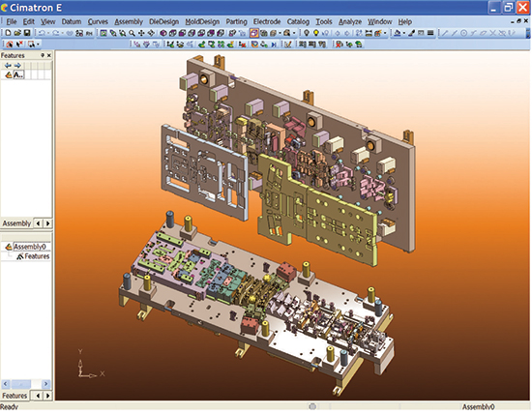Open the Electrode menu
532x415 pixels.
(267, 21)
